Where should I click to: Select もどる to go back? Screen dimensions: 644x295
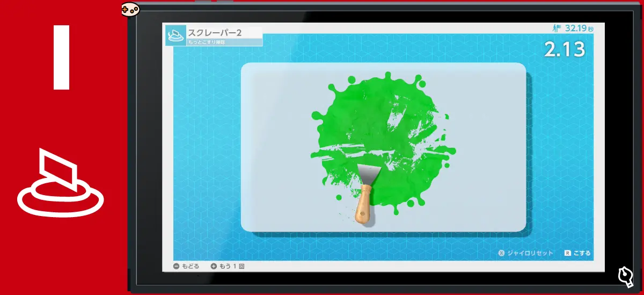click(x=191, y=266)
